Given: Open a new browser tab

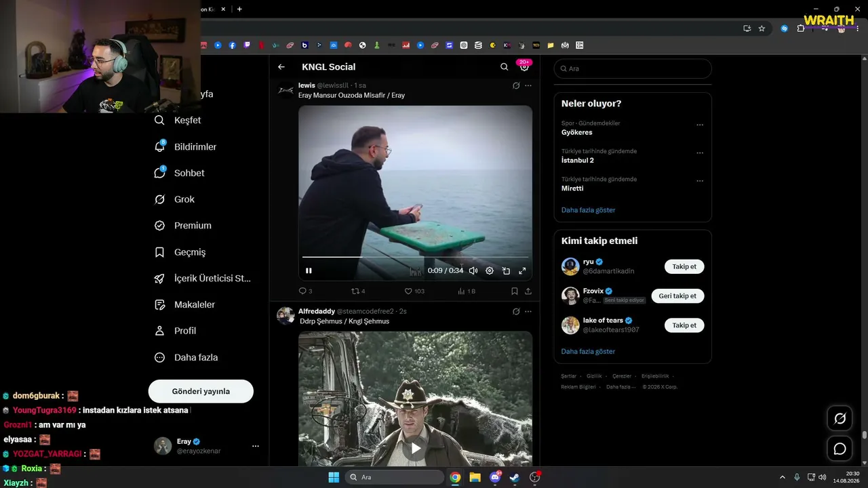Looking at the screenshot, I should (239, 9).
